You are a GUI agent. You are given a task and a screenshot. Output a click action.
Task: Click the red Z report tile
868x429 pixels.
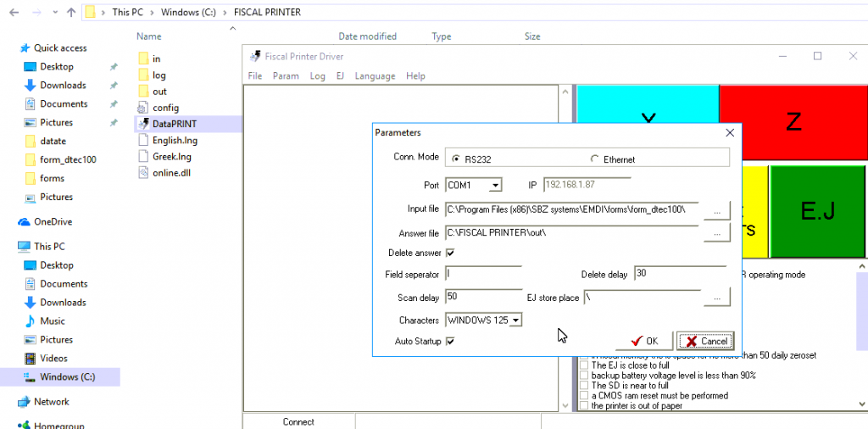pos(793,122)
